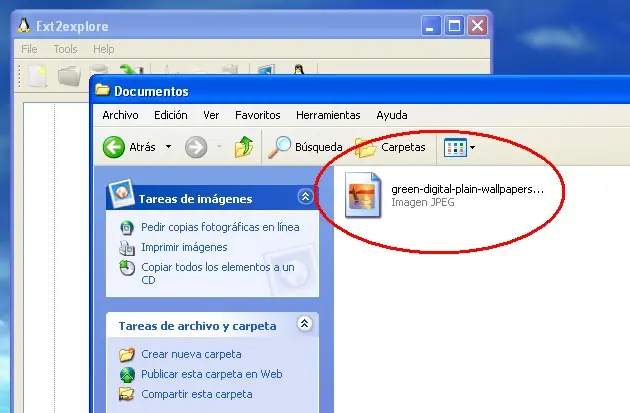Open the Herramientas menu
The image size is (630, 413).
tap(328, 115)
